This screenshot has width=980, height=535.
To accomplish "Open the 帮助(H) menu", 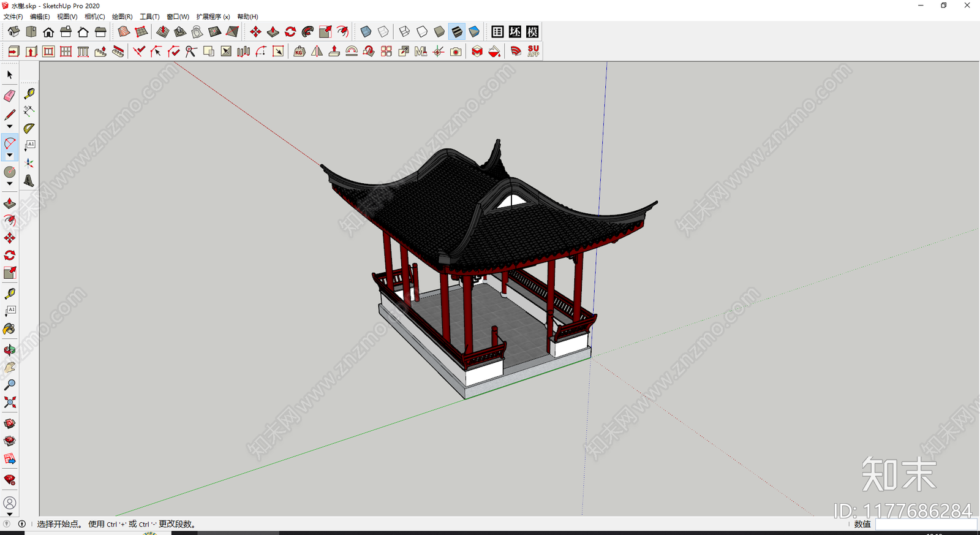I will coord(247,17).
